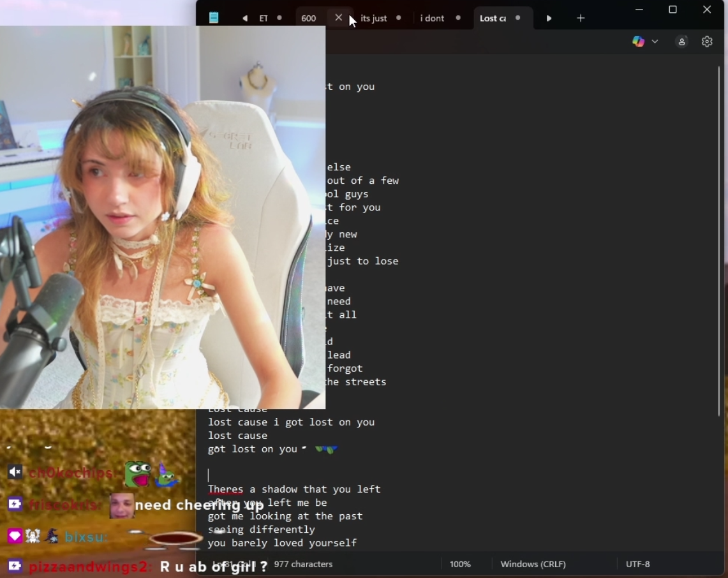Screen dimensions: 728x578
Task: Select the 'Lost ca' tab
Action: (493, 18)
